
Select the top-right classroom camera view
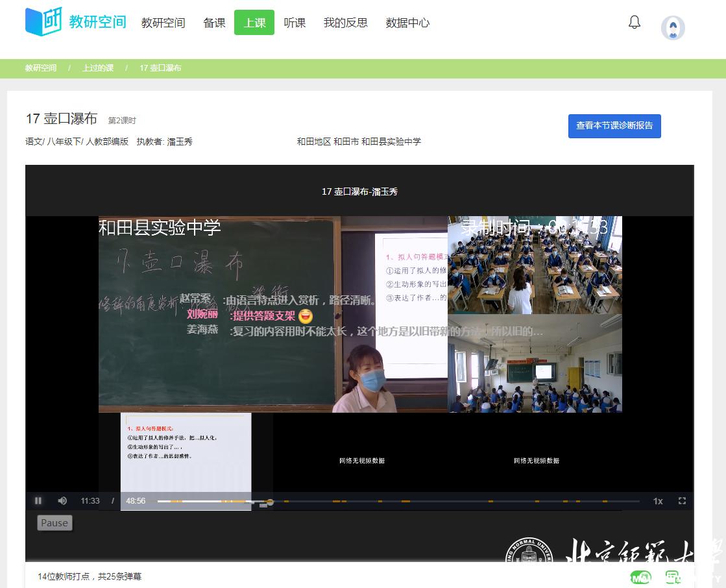pos(535,266)
